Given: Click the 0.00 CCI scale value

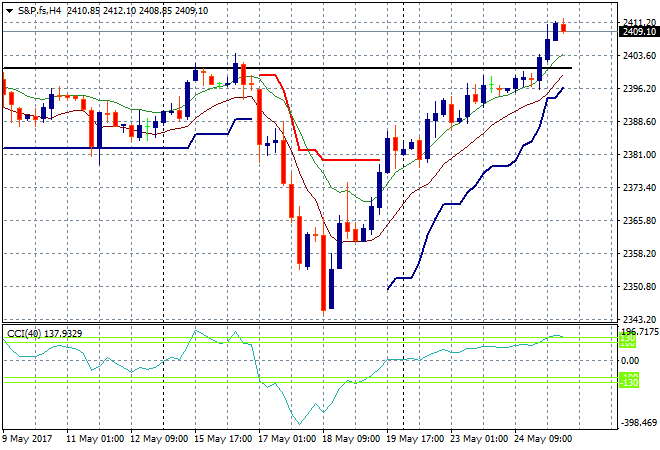Looking at the screenshot, I should point(630,361).
